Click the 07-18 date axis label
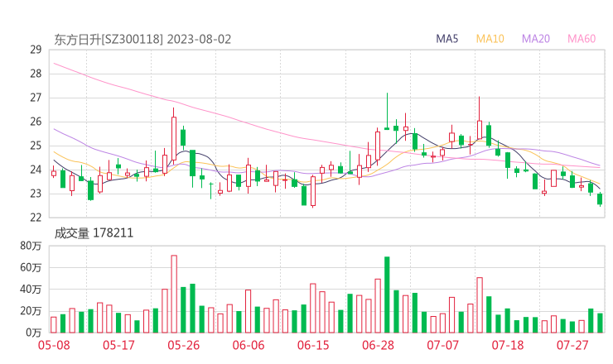The width and height of the screenshot is (613, 364). pos(508,345)
